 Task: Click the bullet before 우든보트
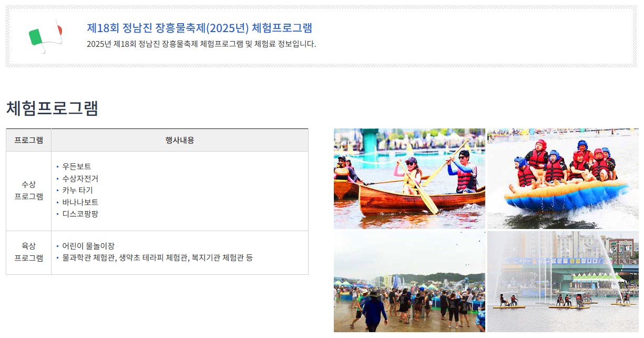point(57,167)
